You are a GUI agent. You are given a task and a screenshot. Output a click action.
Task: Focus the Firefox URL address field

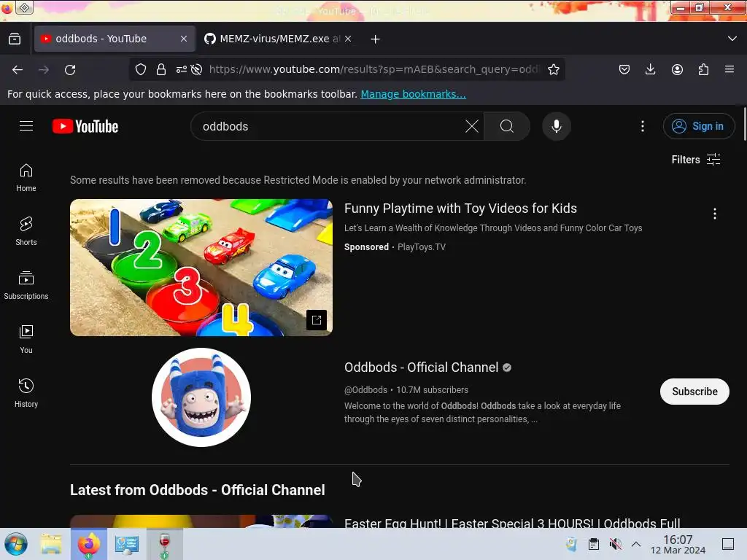click(x=374, y=69)
